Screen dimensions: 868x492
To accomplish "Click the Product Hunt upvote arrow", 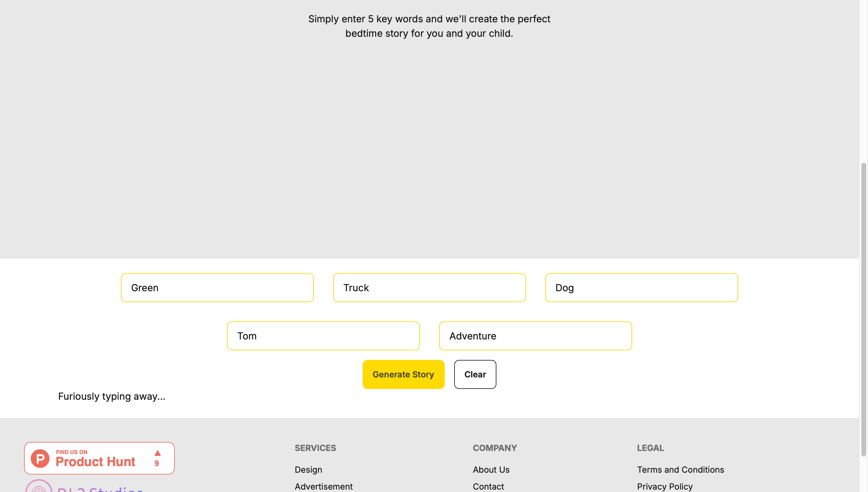I will point(157,453).
